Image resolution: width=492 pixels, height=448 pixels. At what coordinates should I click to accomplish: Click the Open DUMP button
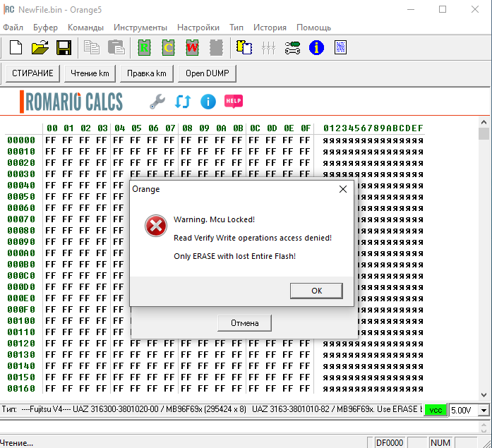(207, 73)
